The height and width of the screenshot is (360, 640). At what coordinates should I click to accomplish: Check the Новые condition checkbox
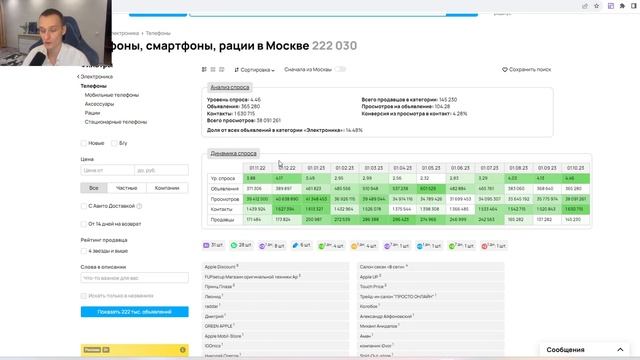pyautogui.click(x=84, y=143)
